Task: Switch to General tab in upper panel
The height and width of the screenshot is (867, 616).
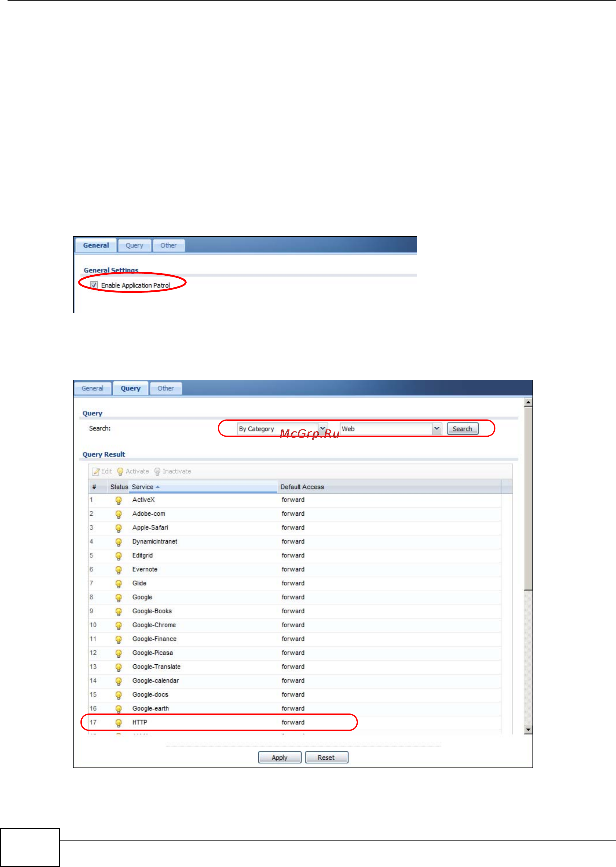Action: (x=96, y=245)
